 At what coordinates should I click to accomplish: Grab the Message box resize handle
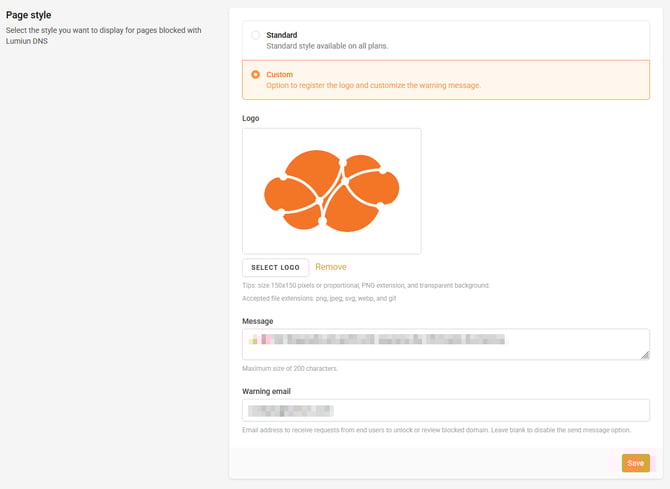tap(645, 354)
